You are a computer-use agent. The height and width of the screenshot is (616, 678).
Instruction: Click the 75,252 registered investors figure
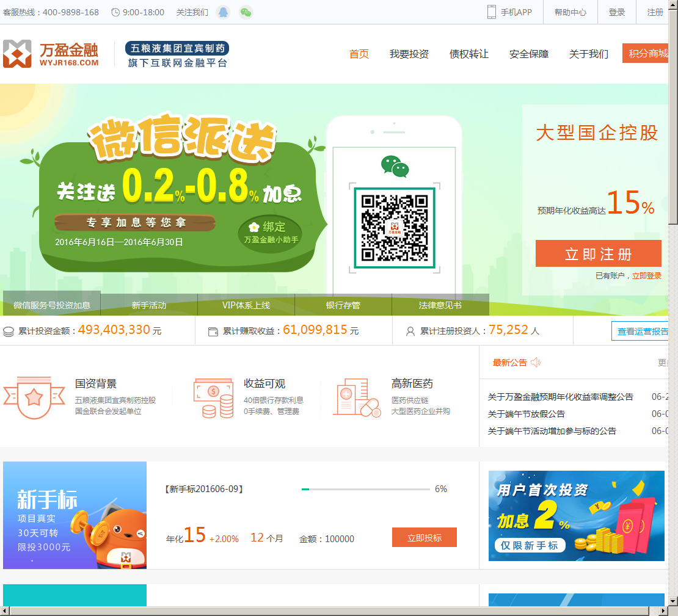pos(508,330)
